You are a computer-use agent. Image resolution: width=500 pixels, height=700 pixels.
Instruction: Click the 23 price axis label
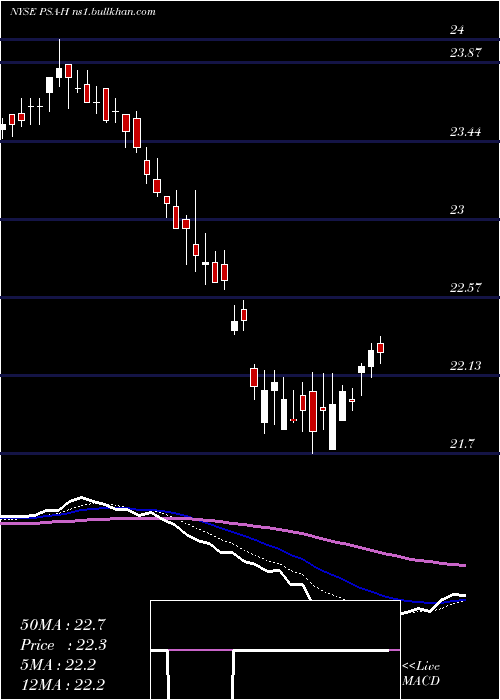[x=457, y=209]
